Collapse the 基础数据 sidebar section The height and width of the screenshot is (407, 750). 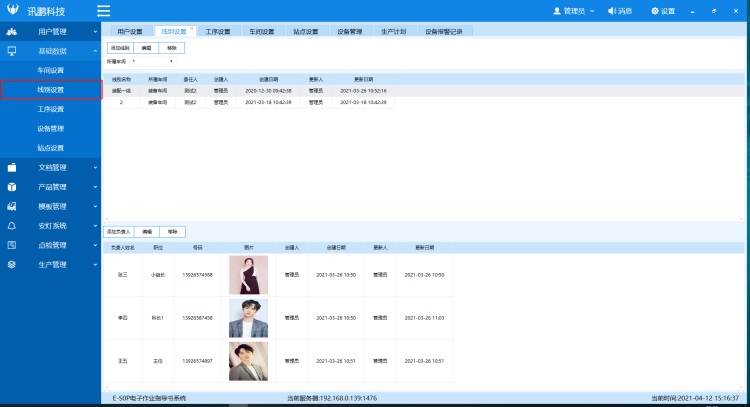pos(95,51)
